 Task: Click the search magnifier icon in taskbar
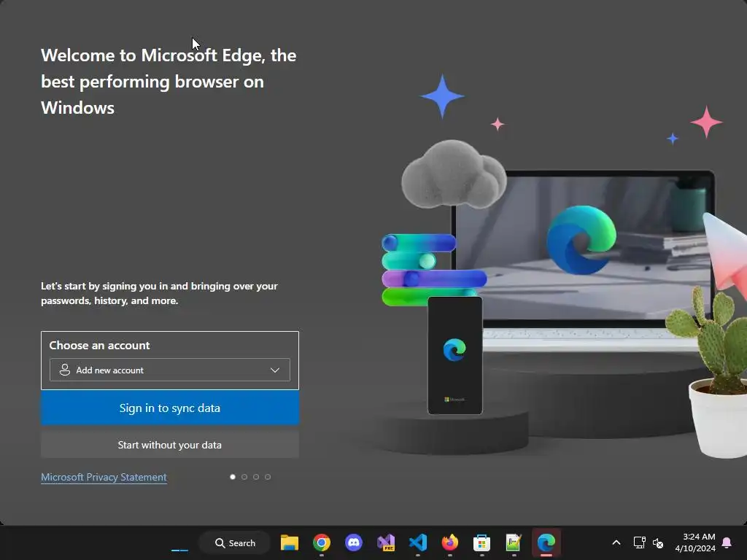point(220,542)
